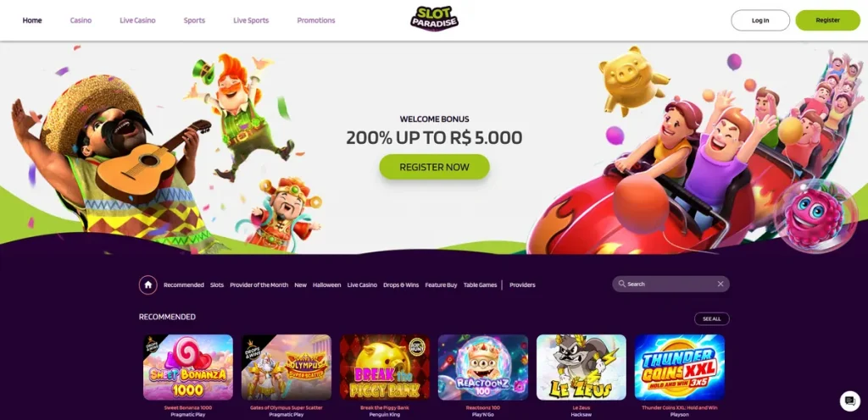Screen dimensions: 868x420
Task: Switch to the Promotions page
Action: pos(316,20)
